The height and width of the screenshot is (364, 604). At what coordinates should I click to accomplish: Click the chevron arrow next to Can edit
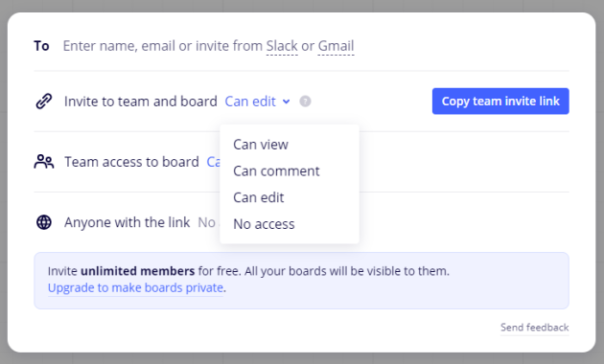pyautogui.click(x=286, y=102)
